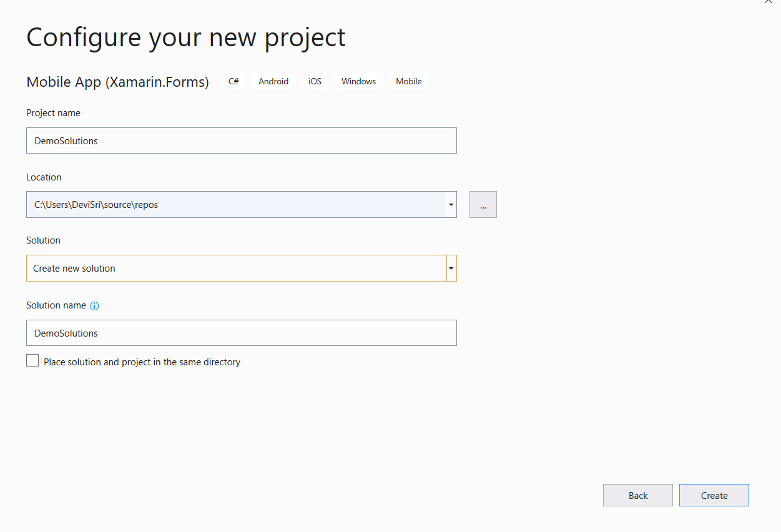This screenshot has height=532, width=781.
Task: Focus the Project name text field
Action: click(x=241, y=140)
